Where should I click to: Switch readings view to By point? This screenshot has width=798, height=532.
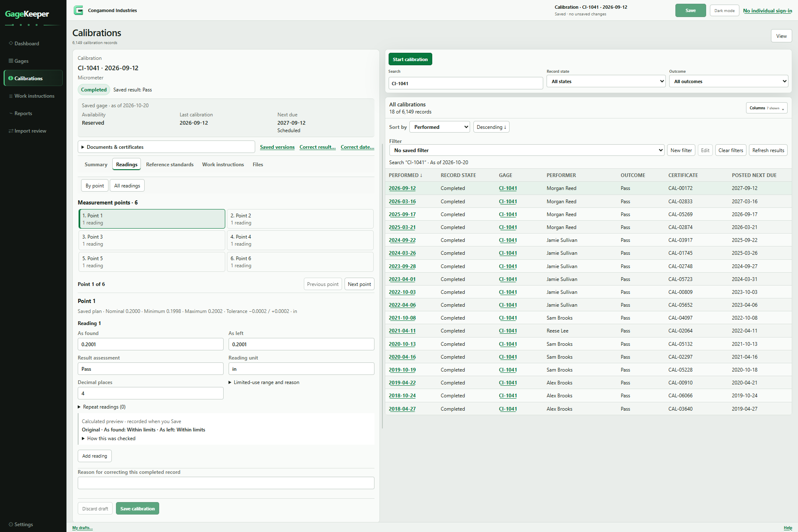point(95,186)
